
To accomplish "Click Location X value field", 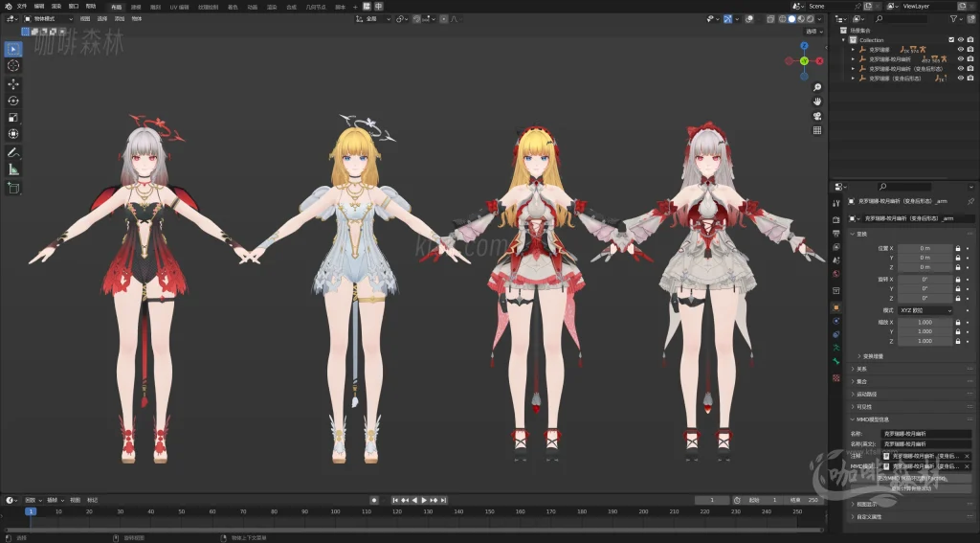I will pos(925,248).
